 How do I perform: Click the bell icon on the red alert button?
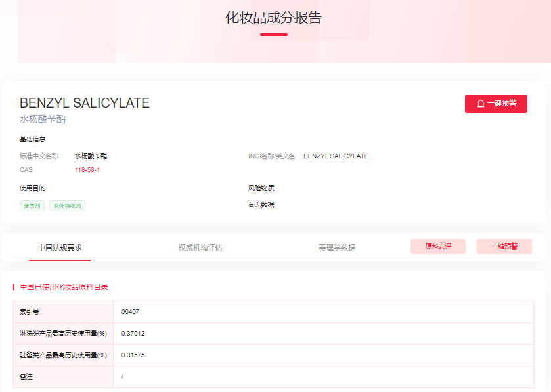(479, 103)
